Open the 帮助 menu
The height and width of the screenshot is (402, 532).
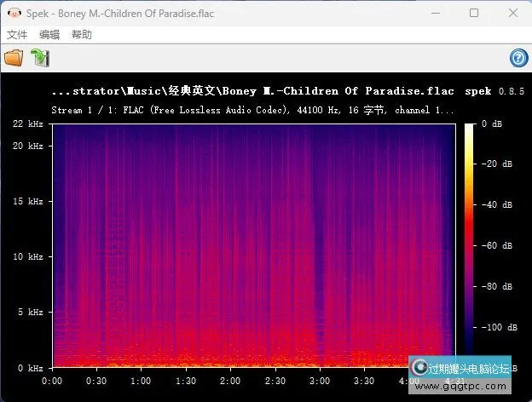(x=82, y=35)
